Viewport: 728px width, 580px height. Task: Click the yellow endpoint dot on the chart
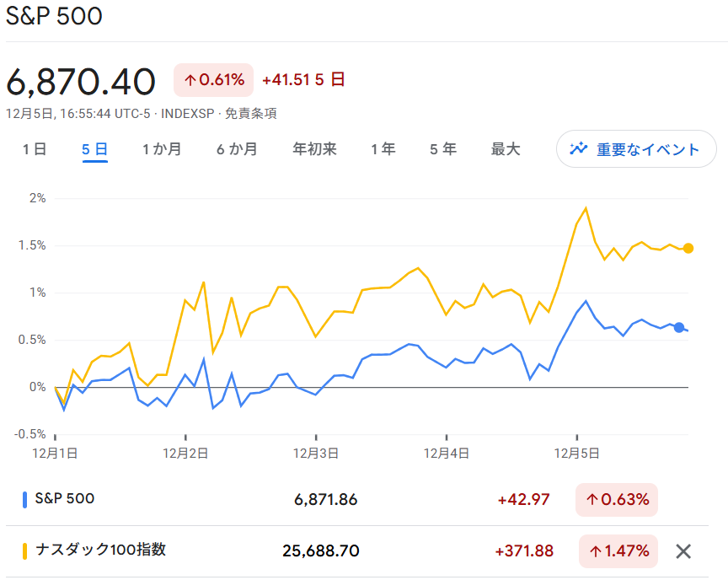click(x=688, y=248)
